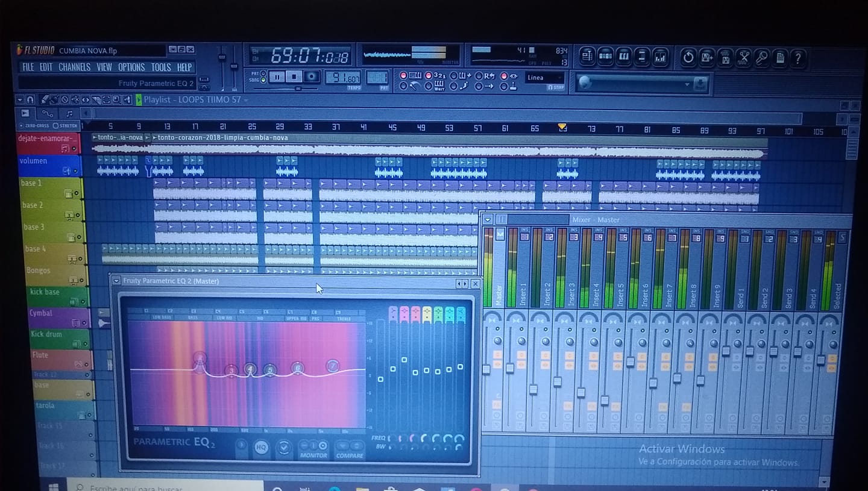Click the Master channel fader in Mixer
The image size is (868, 491).
(486, 369)
